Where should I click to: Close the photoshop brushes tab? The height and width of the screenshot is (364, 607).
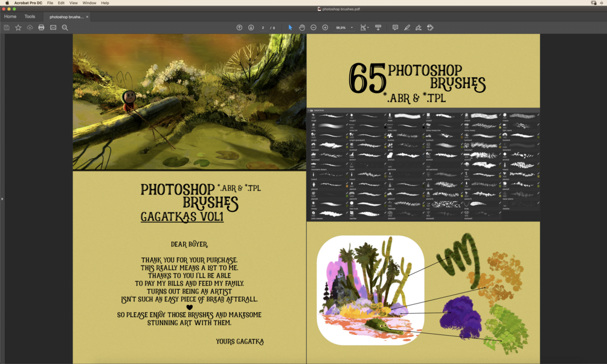pyautogui.click(x=87, y=17)
